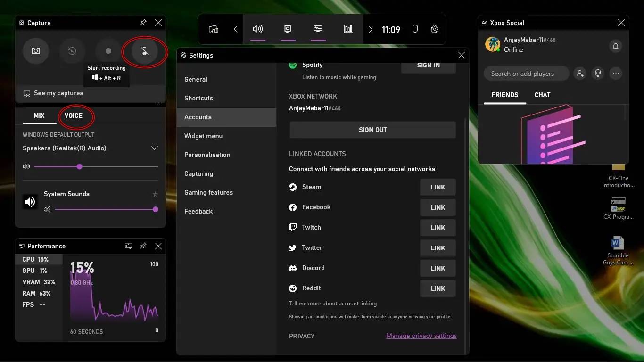Click AnjayMabar11 profile avatar

493,44
